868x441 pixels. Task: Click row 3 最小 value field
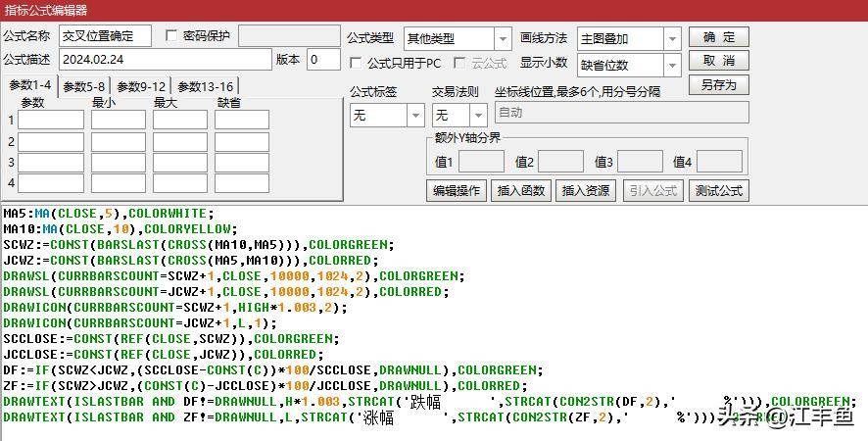pos(119,163)
